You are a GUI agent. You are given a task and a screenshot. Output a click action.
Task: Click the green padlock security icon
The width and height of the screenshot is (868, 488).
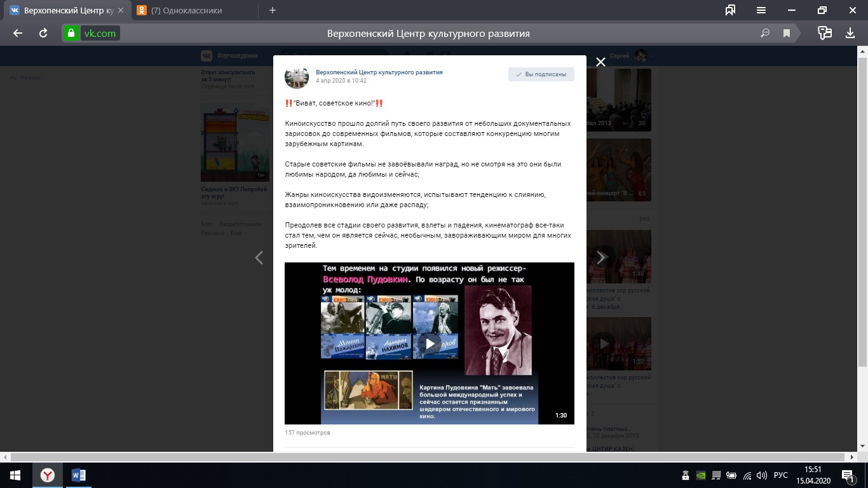tap(71, 34)
